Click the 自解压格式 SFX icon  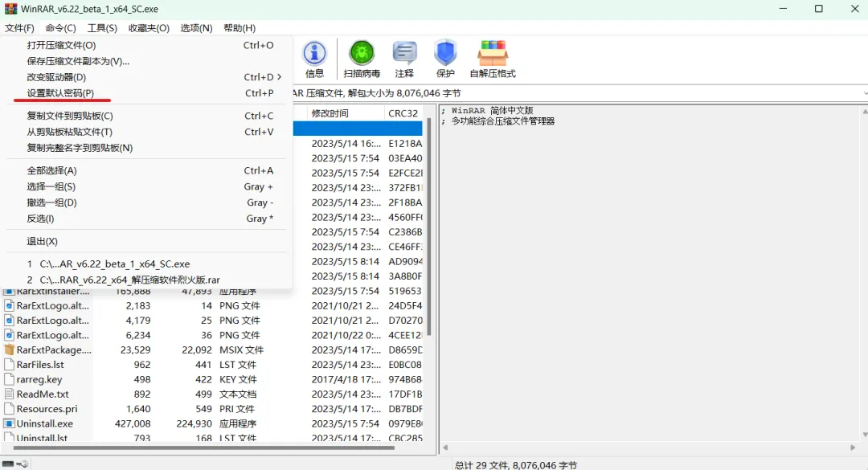493,54
